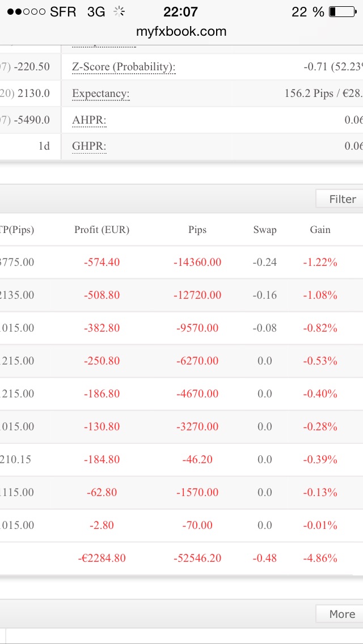
Task: Sort by the Pips column header
Action: pos(197,230)
